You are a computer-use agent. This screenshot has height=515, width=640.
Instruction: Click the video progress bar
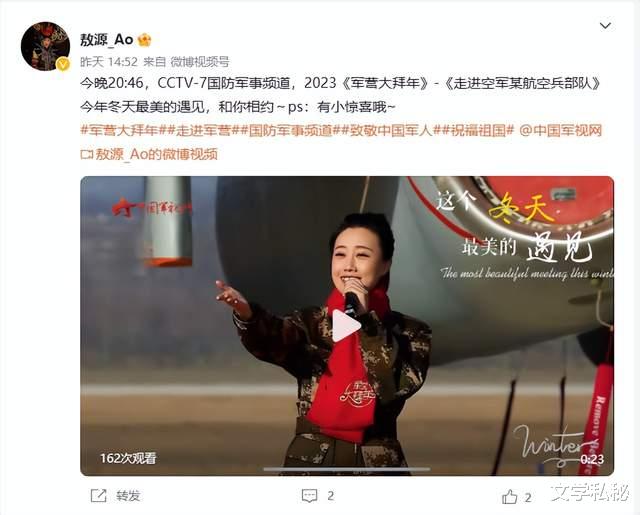[347, 469]
